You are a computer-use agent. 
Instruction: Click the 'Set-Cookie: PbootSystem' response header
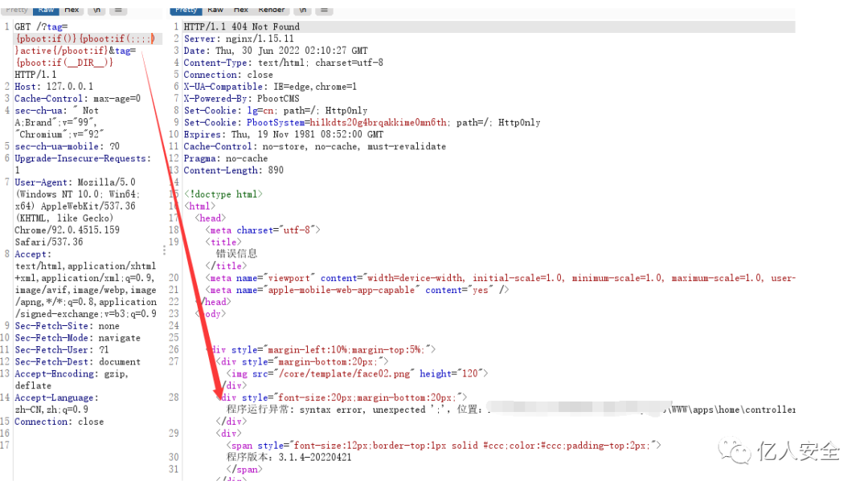tap(362, 122)
